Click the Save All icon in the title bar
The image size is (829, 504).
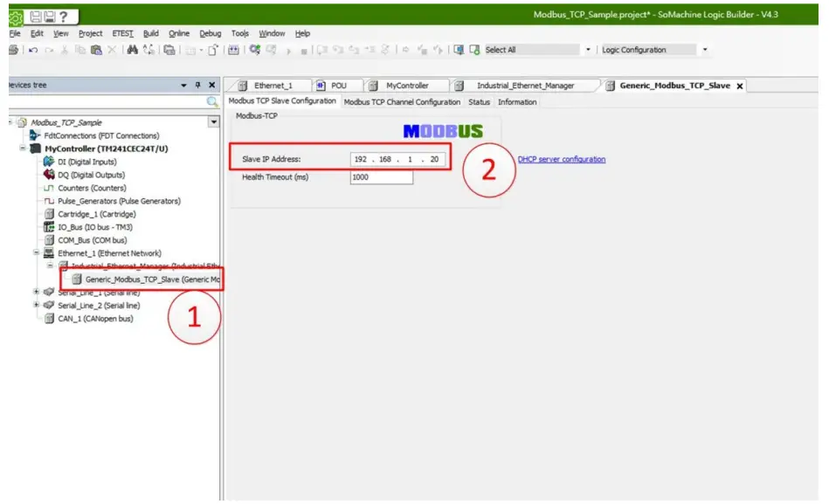(x=50, y=17)
